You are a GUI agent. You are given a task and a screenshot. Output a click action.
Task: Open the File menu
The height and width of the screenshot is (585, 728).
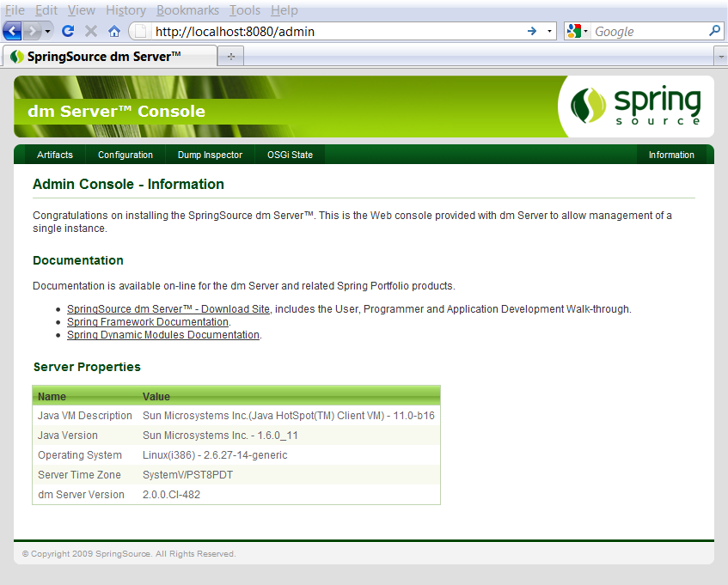click(x=15, y=10)
